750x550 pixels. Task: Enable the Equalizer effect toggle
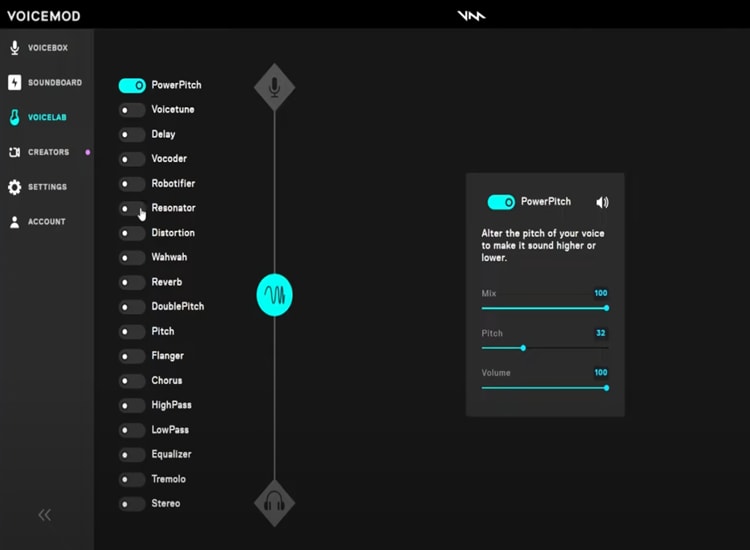click(132, 455)
